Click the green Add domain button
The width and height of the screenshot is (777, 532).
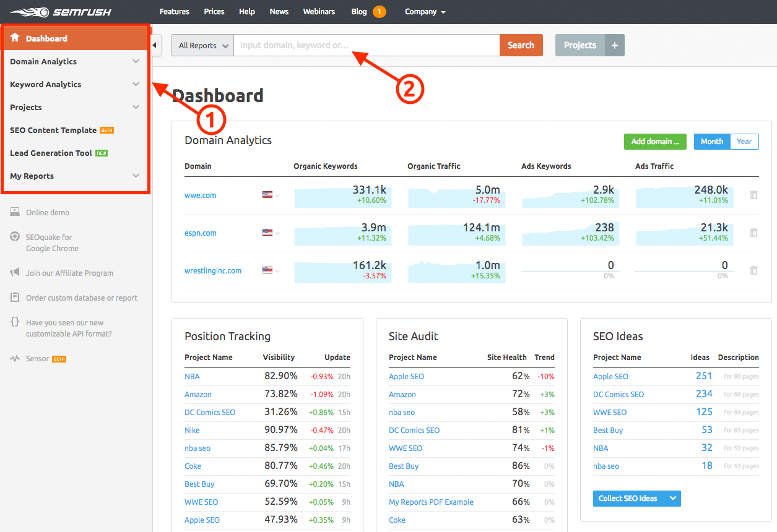coord(655,142)
